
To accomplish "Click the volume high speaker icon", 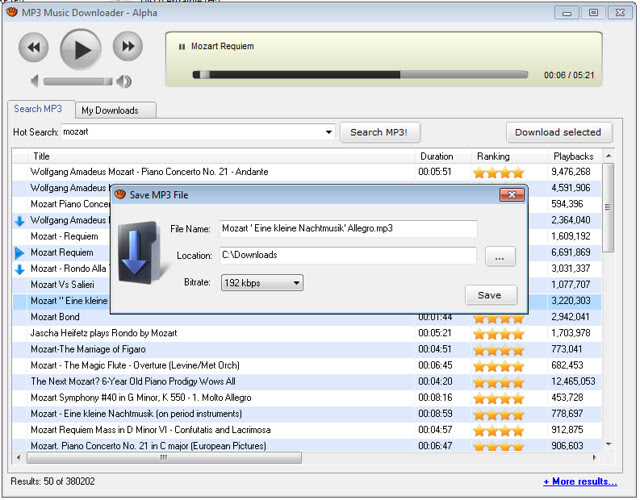I will pos(124,81).
